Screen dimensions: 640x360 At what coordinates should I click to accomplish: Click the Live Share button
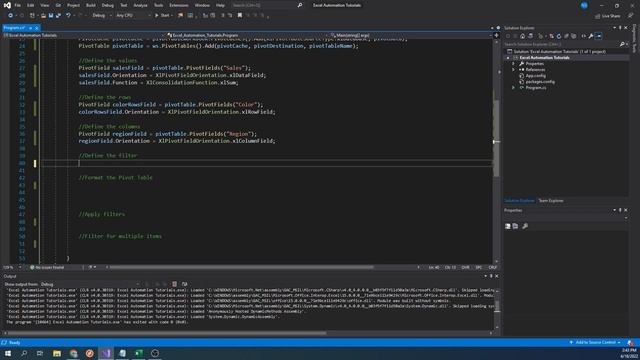[x=607, y=16]
